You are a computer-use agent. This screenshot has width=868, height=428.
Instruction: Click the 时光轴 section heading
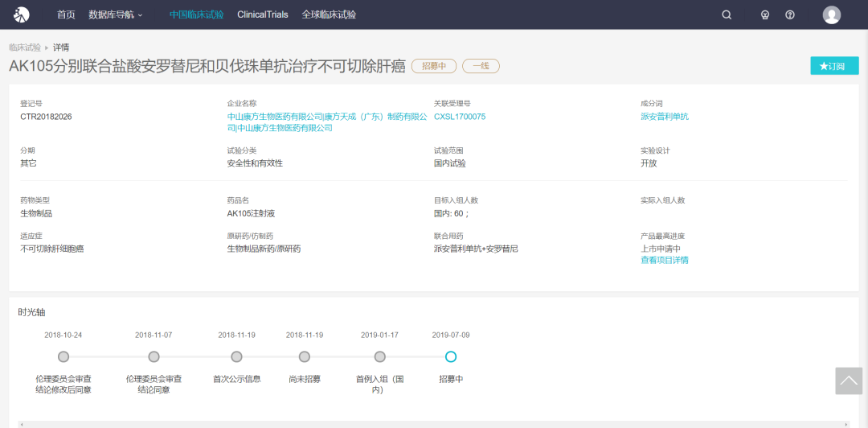point(31,312)
